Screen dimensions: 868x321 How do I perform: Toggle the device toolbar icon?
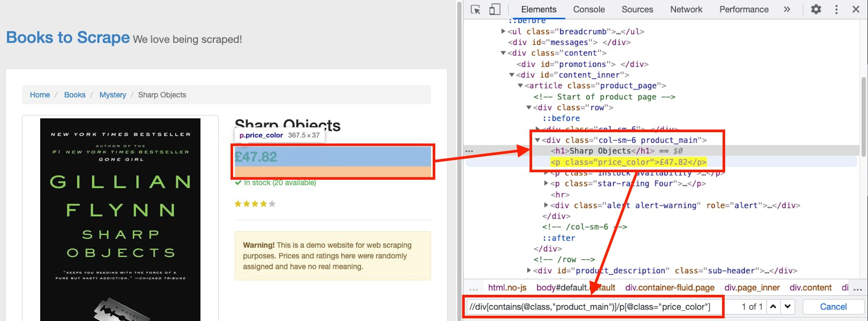[x=494, y=9]
